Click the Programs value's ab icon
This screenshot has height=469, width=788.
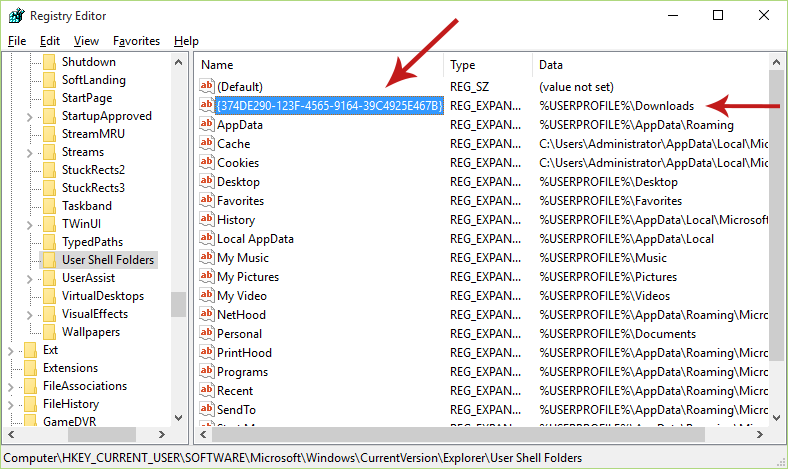[x=207, y=371]
